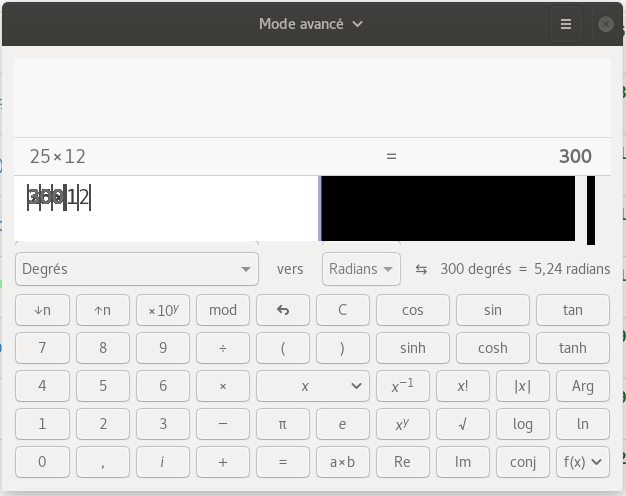
Task: Click the minus − key
Action: tap(223, 424)
